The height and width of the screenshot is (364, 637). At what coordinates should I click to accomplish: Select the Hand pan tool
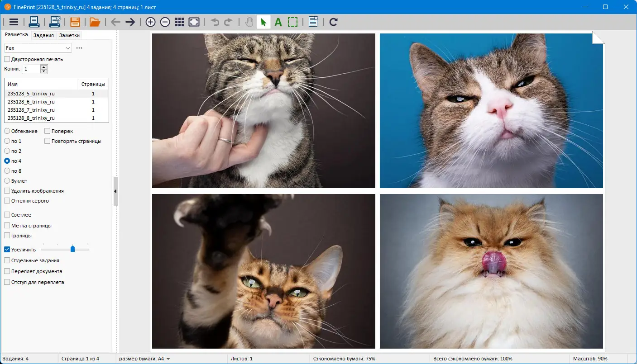(249, 22)
